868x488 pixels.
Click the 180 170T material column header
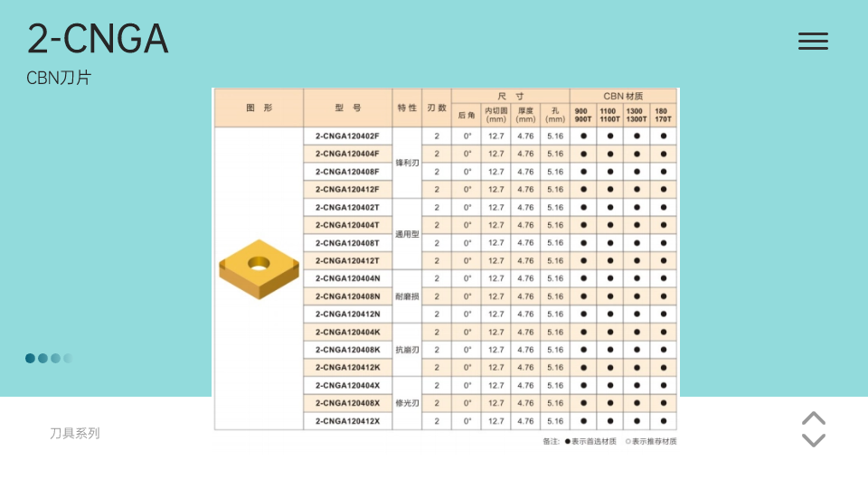click(663, 115)
